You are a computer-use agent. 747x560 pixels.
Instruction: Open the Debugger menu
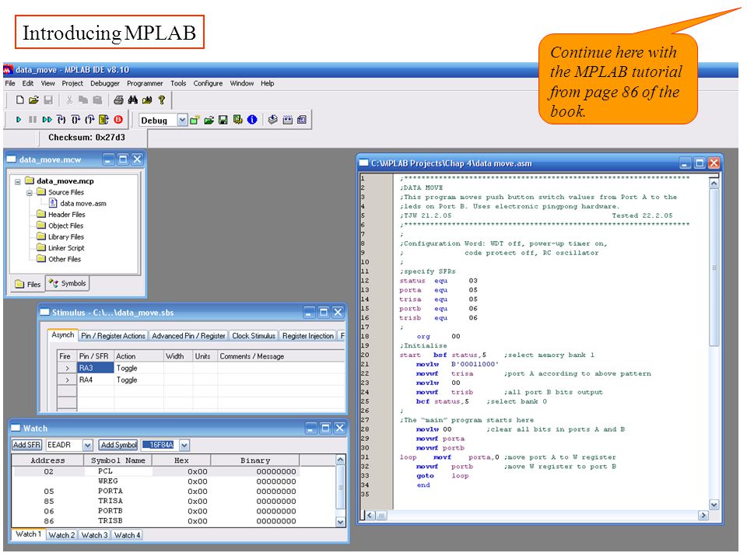[105, 83]
